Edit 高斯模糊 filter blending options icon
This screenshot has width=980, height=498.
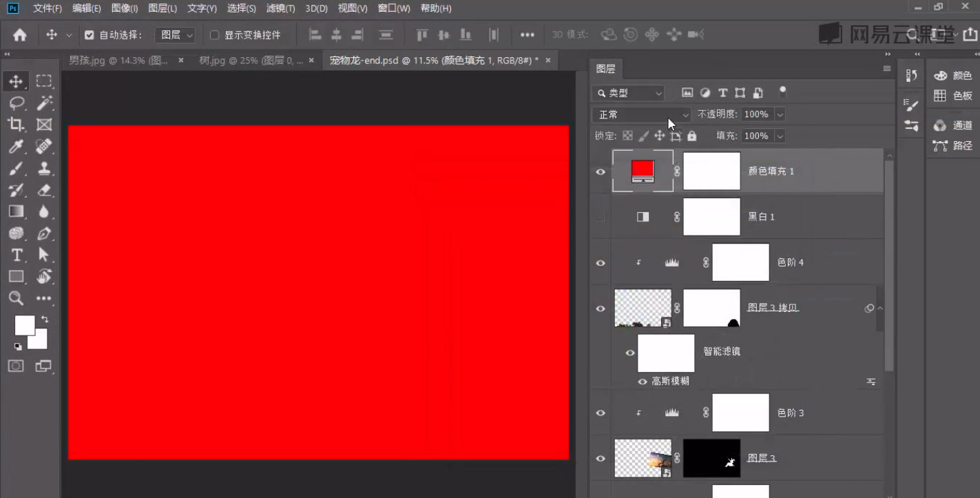pyautogui.click(x=871, y=381)
